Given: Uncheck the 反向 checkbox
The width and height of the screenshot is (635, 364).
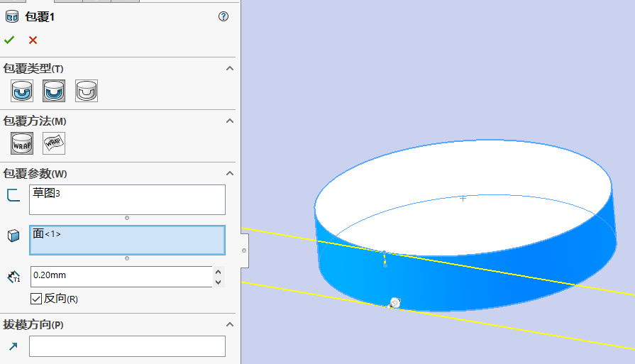Looking at the screenshot, I should [36, 299].
